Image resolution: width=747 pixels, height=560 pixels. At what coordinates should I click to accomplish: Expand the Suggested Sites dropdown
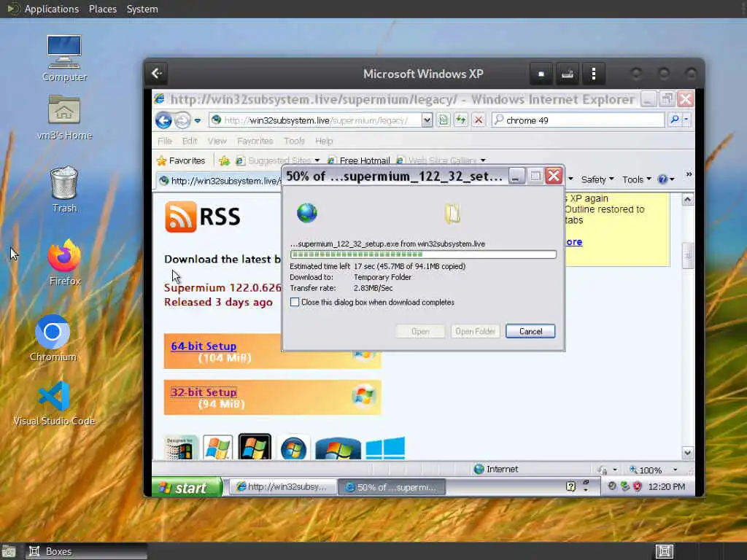click(x=317, y=160)
